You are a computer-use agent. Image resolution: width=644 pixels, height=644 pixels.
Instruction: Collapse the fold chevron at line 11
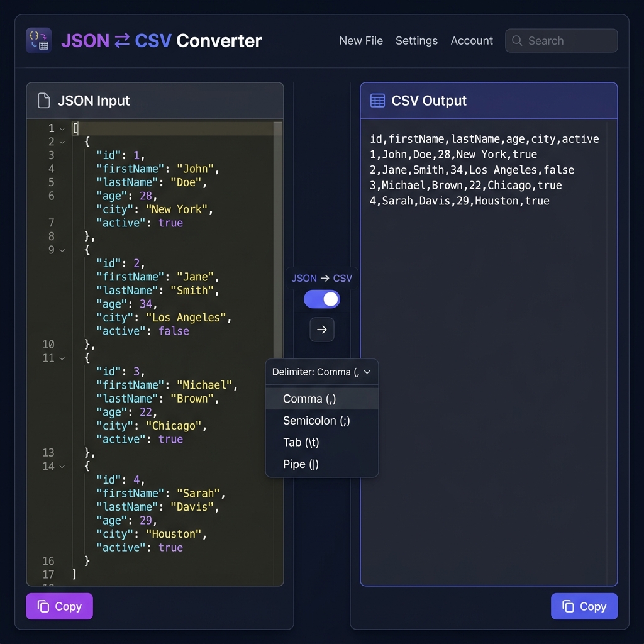(x=62, y=358)
